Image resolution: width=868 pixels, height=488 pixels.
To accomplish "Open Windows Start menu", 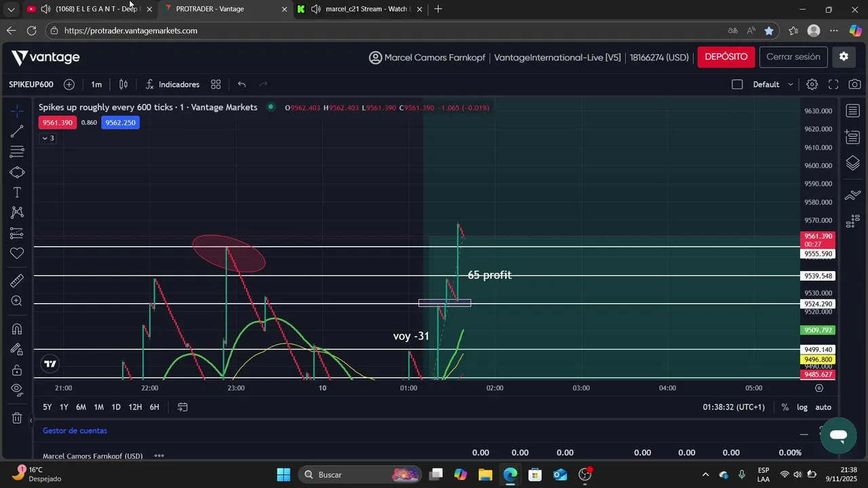I will pos(283,474).
